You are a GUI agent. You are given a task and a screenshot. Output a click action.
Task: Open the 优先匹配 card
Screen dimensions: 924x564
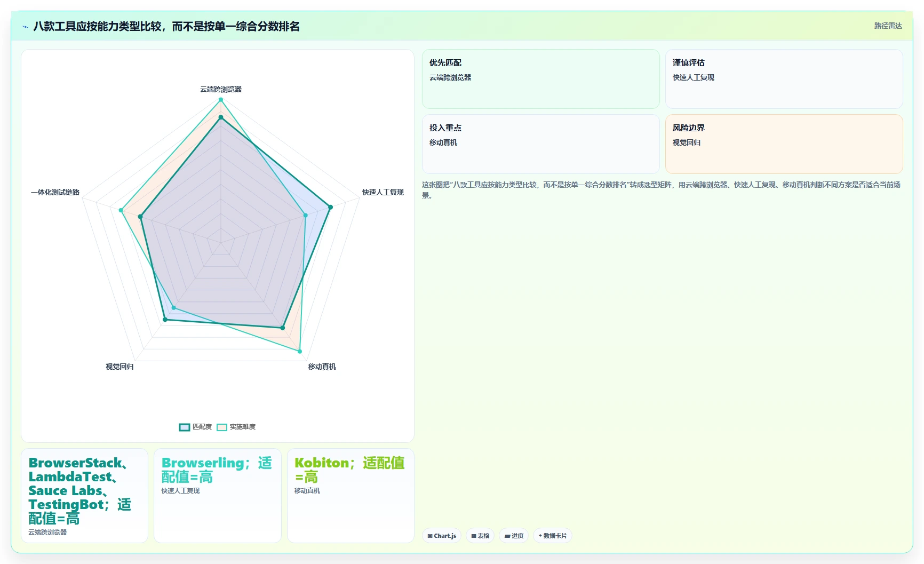(x=541, y=79)
